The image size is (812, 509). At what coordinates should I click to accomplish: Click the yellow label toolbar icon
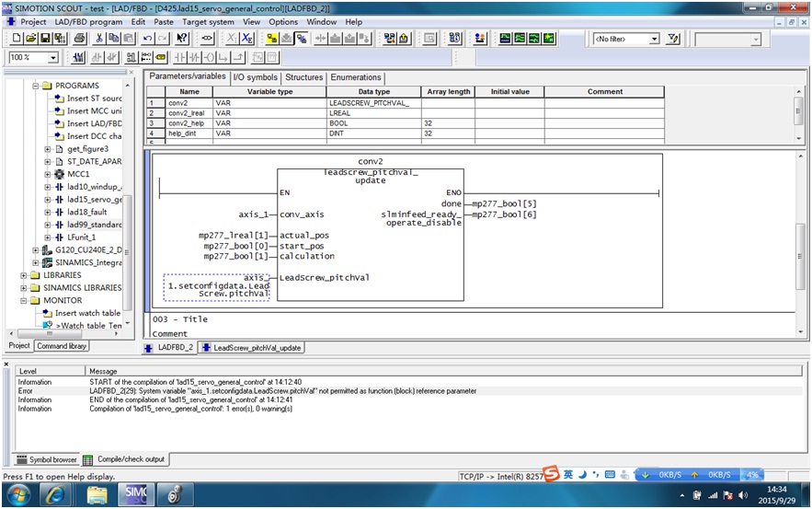pyautogui.click(x=161, y=58)
